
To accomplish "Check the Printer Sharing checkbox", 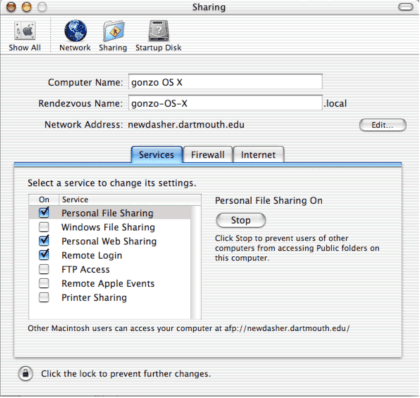I will (44, 297).
